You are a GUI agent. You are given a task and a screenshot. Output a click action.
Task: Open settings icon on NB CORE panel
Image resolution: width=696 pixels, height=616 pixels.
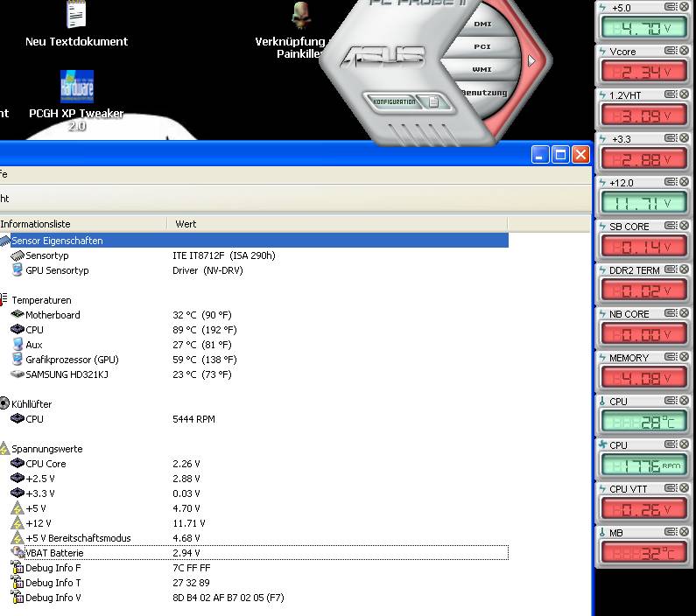coord(671,313)
